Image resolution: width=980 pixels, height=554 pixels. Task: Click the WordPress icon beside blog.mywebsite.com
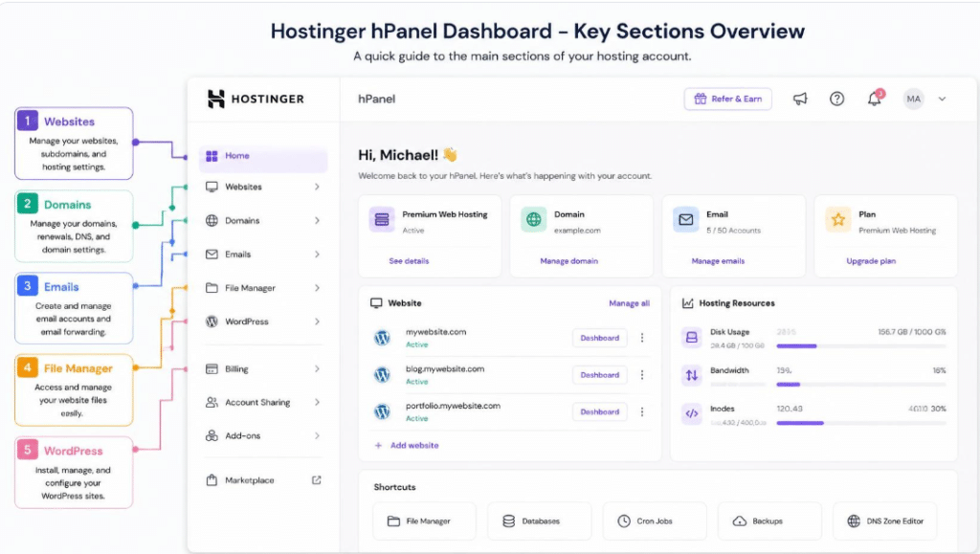pyautogui.click(x=382, y=375)
